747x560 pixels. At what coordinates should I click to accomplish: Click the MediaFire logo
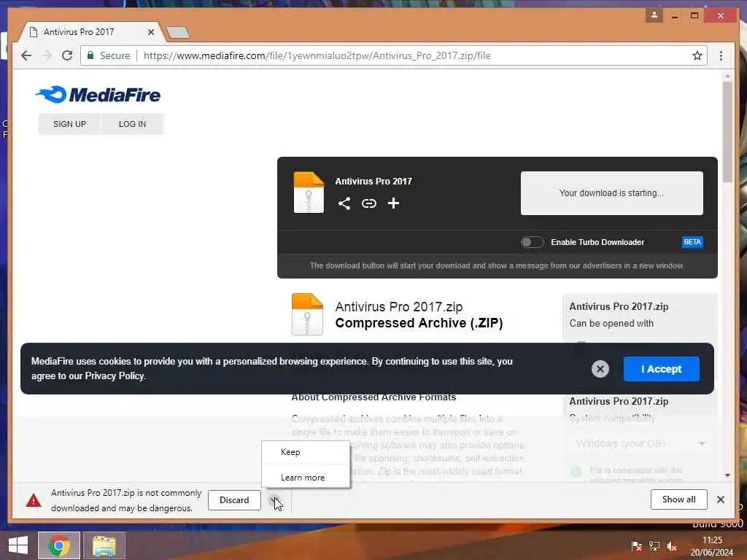(98, 94)
